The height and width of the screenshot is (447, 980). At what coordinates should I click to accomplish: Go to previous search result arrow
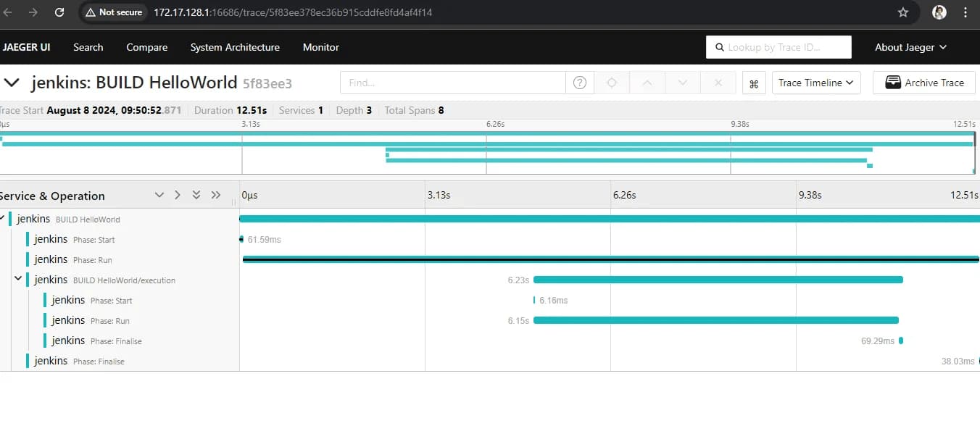click(647, 83)
